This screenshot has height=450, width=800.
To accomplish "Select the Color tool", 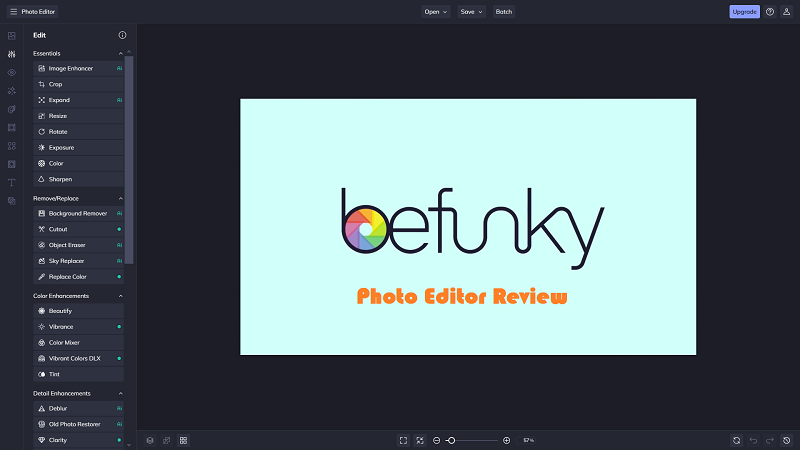I will tap(79, 163).
